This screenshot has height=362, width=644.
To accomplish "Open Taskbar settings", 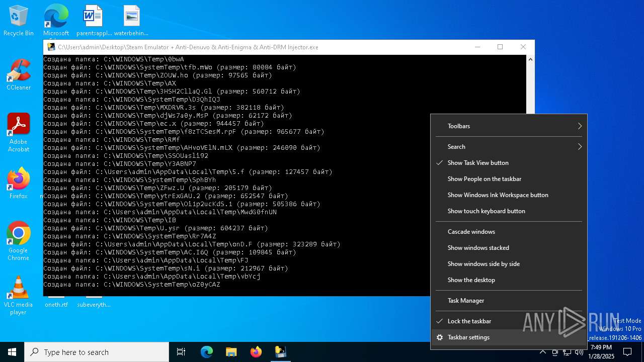I will tap(509, 337).
